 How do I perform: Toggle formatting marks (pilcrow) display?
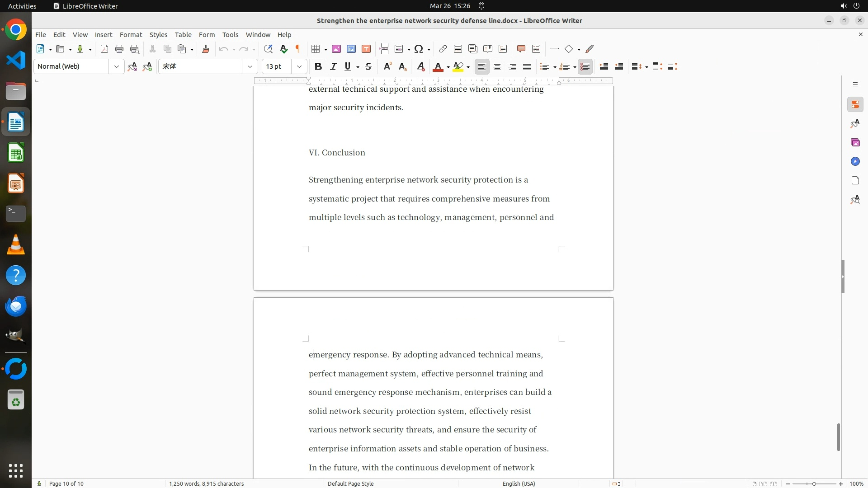coord(298,49)
